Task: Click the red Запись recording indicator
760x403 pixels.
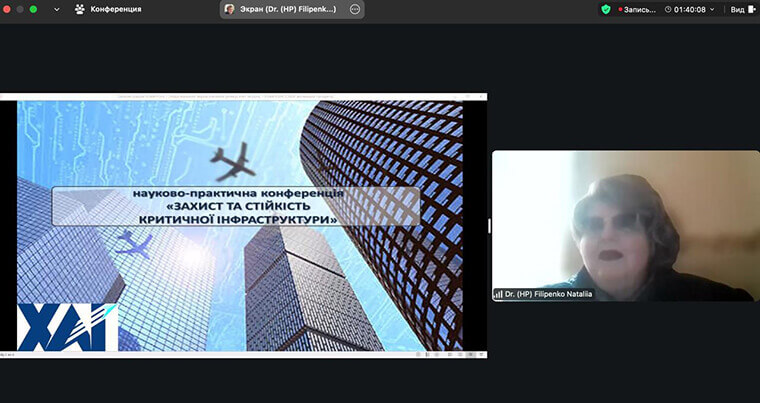Action: coord(636,9)
